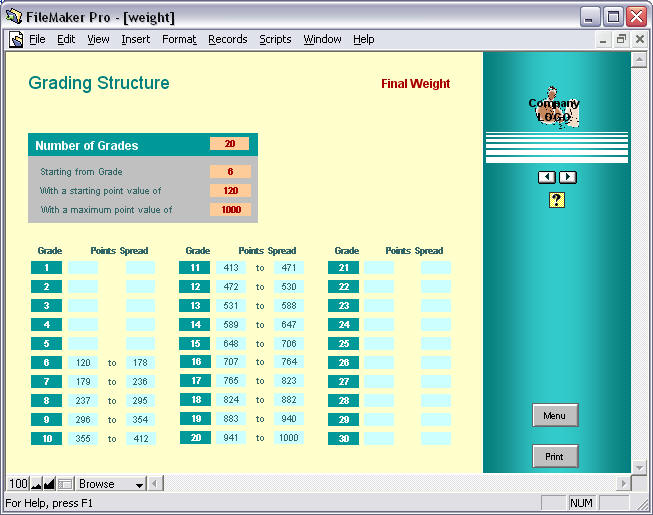Click the maximum point value field
This screenshot has width=653, height=515.
pyautogui.click(x=229, y=210)
